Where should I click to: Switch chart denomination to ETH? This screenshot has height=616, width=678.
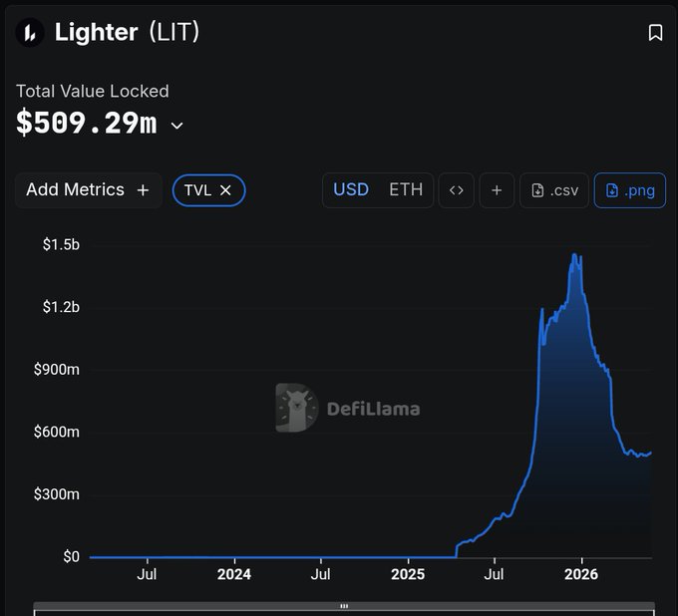[x=406, y=189]
